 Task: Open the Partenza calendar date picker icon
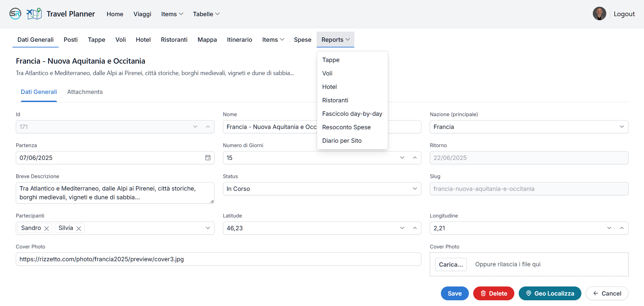[x=208, y=158]
